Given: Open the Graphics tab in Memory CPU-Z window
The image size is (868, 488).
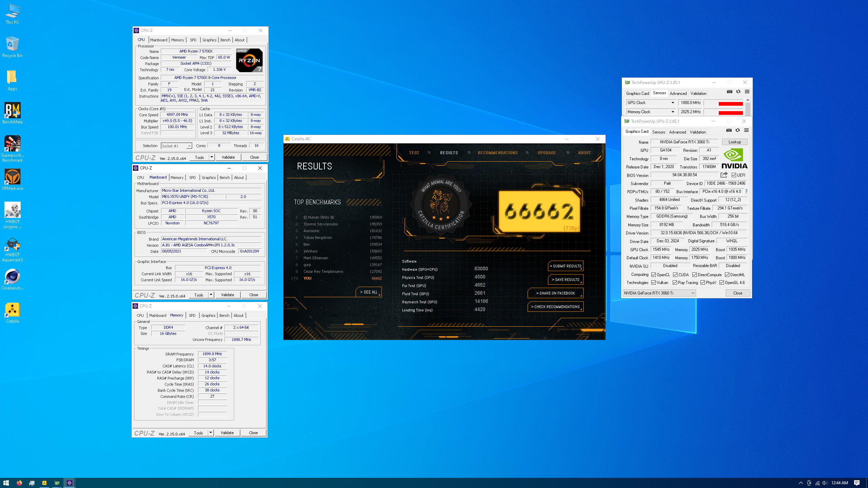Looking at the screenshot, I should point(208,316).
